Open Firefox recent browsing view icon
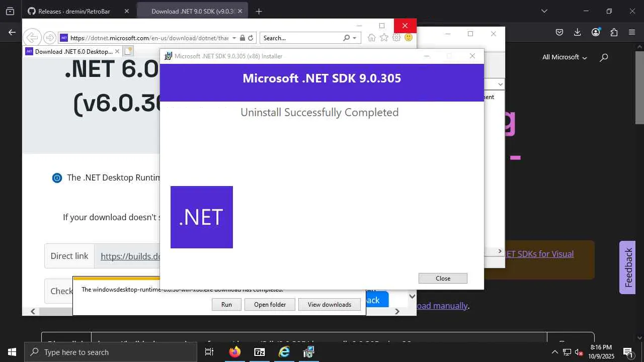Image resolution: width=644 pixels, height=362 pixels. click(x=10, y=11)
